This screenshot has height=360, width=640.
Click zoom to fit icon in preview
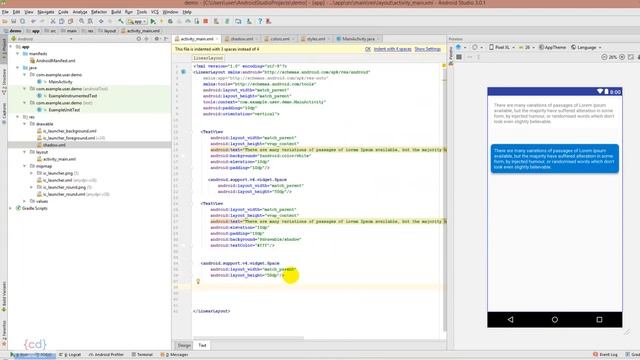(x=631, y=57)
